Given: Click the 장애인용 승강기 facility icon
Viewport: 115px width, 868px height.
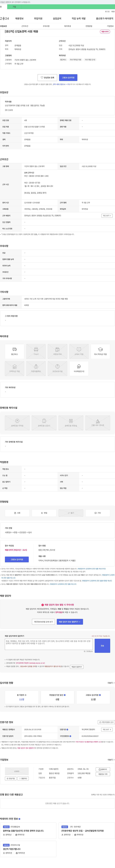Looking at the screenshot, I should pyautogui.click(x=44, y=423).
